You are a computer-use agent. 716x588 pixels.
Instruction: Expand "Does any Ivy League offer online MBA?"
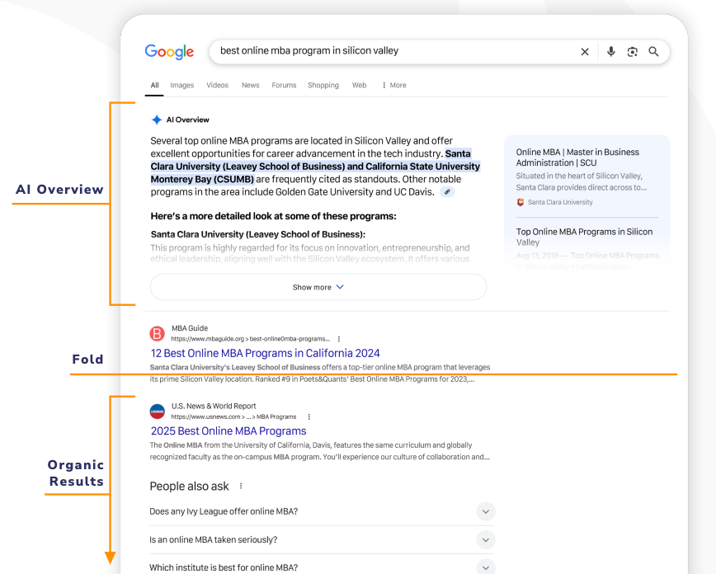coord(486,511)
